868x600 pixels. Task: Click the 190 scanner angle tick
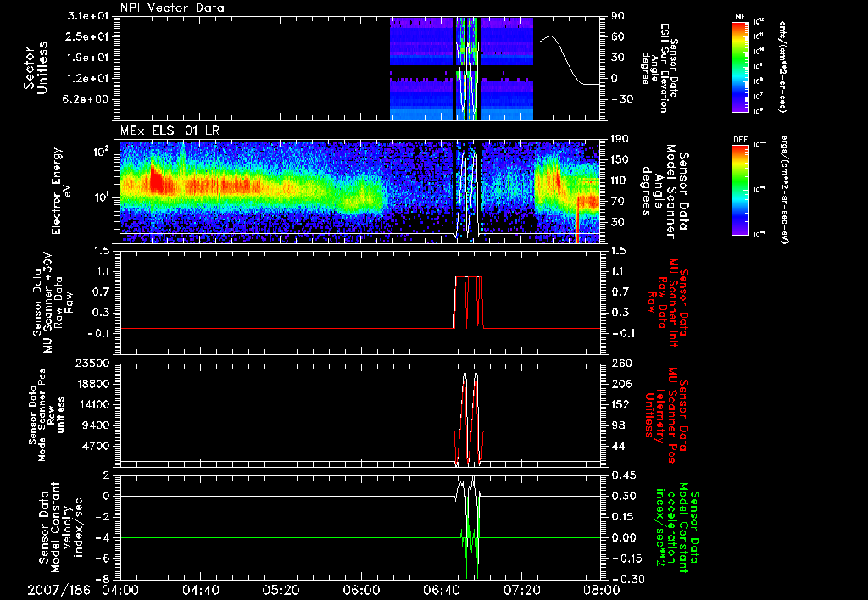[x=619, y=139]
